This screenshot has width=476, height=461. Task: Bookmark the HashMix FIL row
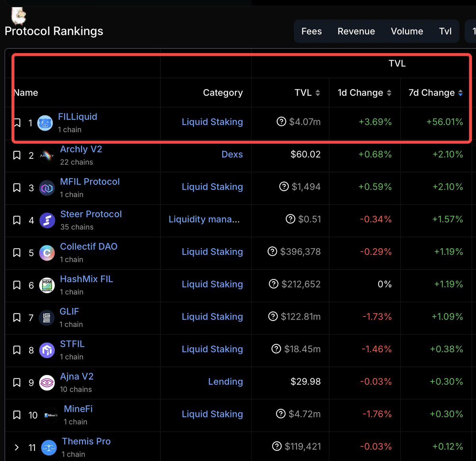coord(17,285)
